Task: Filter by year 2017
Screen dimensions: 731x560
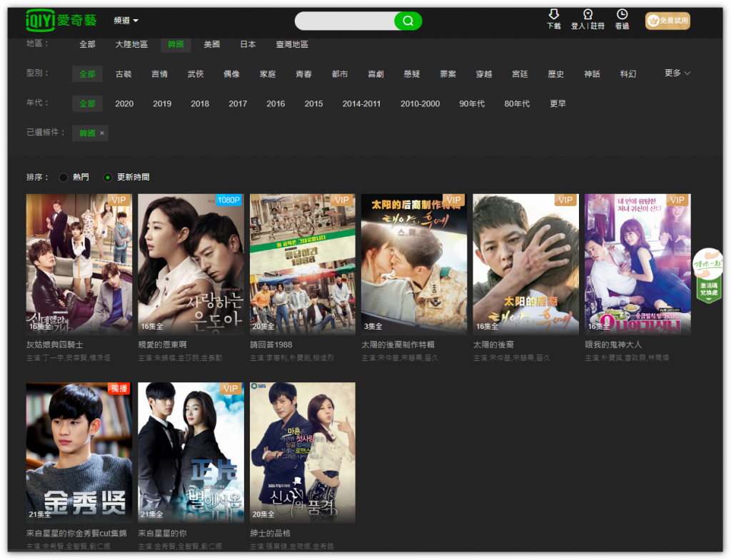Action: click(238, 104)
